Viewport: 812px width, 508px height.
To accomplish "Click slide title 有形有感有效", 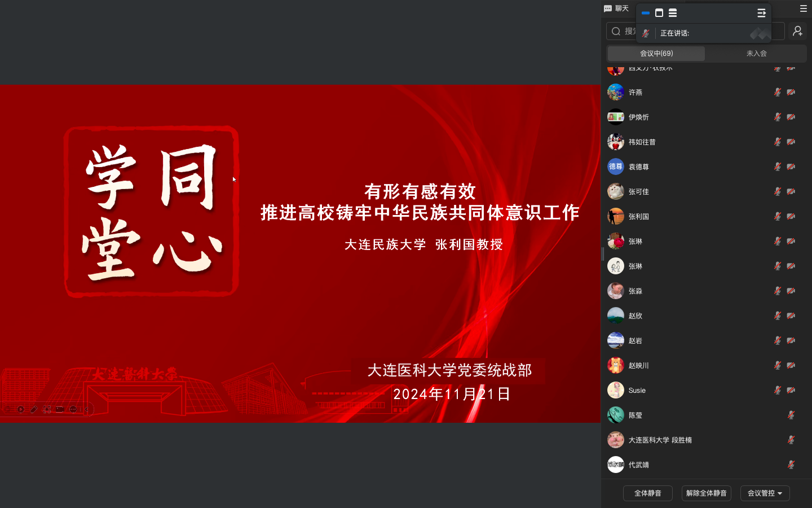I will (x=420, y=191).
